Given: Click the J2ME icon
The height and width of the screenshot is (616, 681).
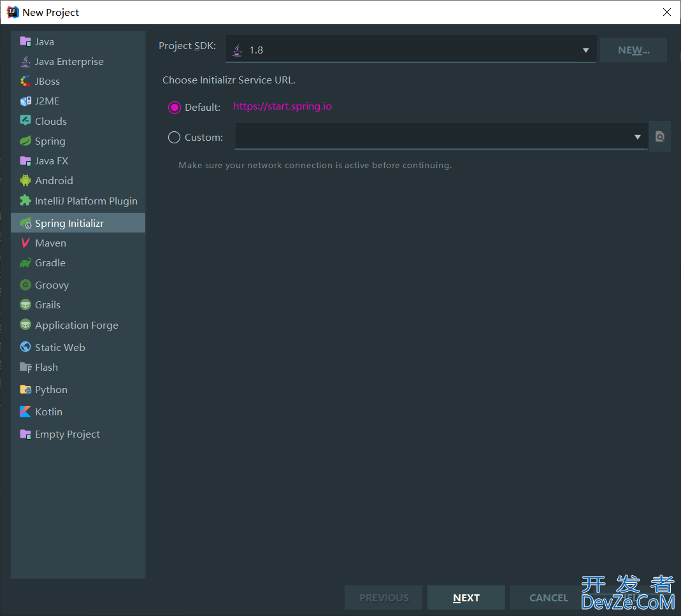Looking at the screenshot, I should click(25, 101).
